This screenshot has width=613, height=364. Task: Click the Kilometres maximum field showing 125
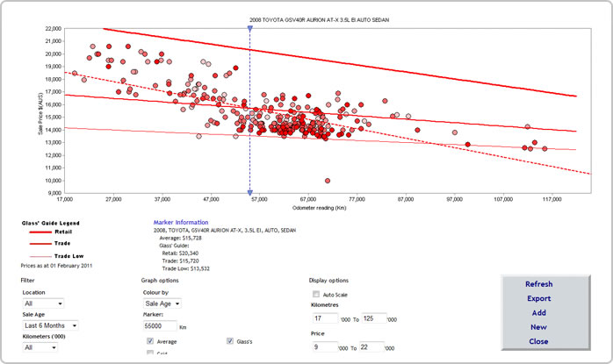tap(374, 318)
